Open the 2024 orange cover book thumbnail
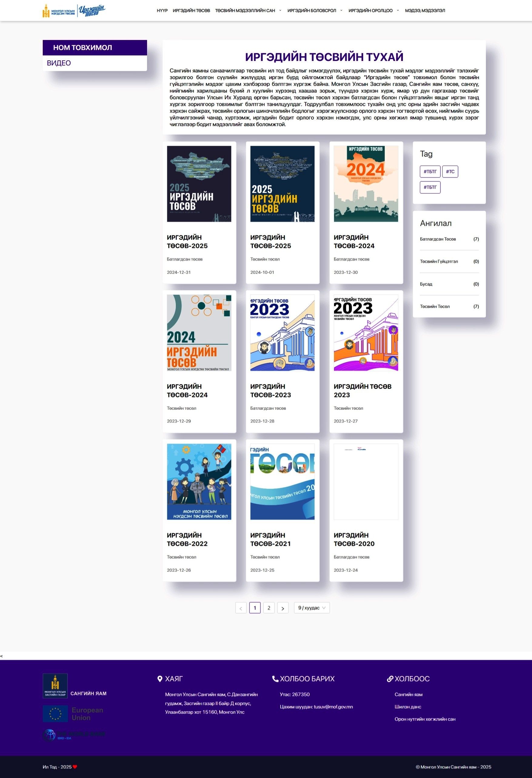This screenshot has width=532, height=778. [x=366, y=184]
